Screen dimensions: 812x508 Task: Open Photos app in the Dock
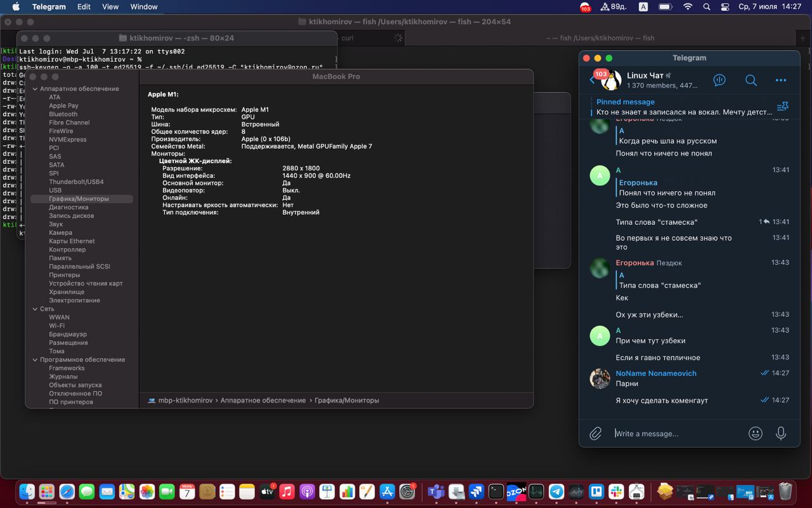tap(147, 491)
